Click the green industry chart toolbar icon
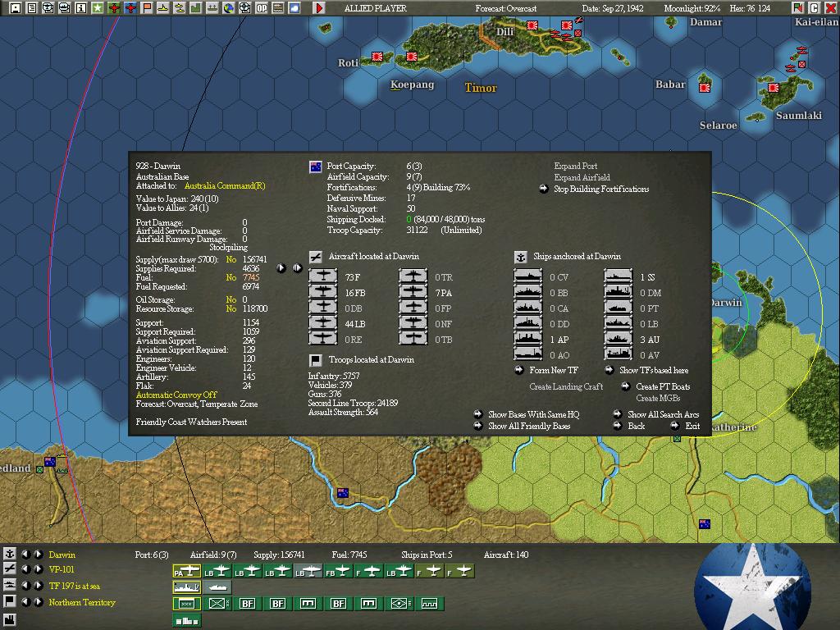This screenshot has width=840, height=630. (195, 7)
